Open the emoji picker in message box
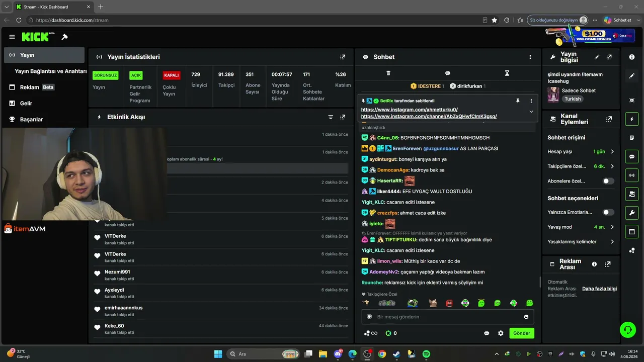 tap(526, 317)
